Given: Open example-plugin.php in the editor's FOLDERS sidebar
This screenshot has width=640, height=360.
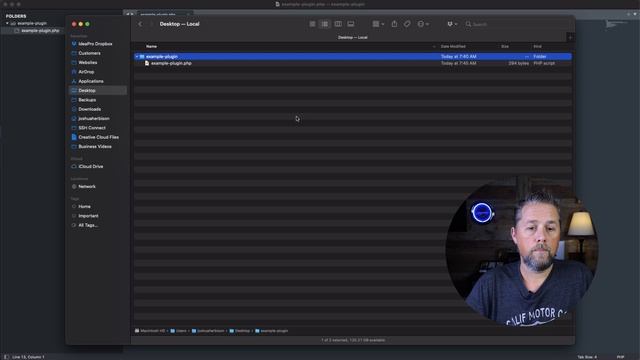Looking at the screenshot, I should (40, 31).
